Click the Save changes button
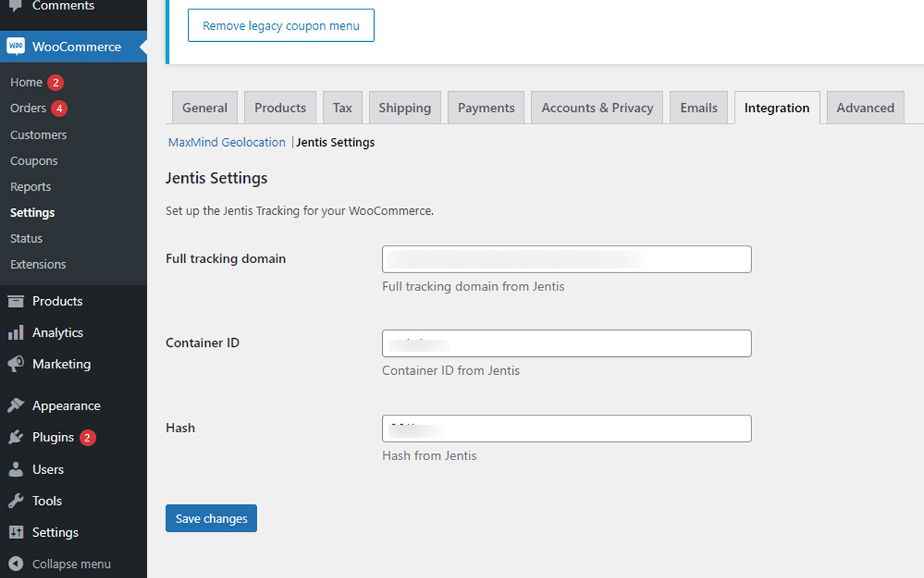The image size is (924, 578). tap(211, 518)
